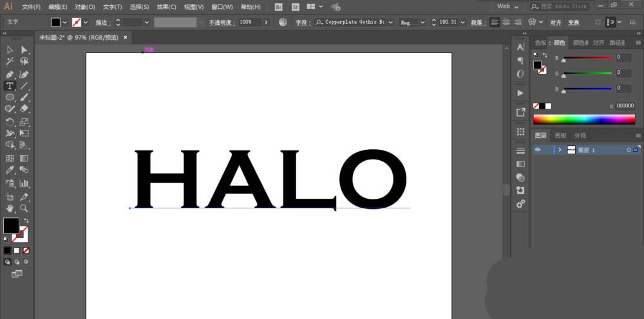Select the Lasso tool
The width and height of the screenshot is (644, 319).
(x=24, y=62)
